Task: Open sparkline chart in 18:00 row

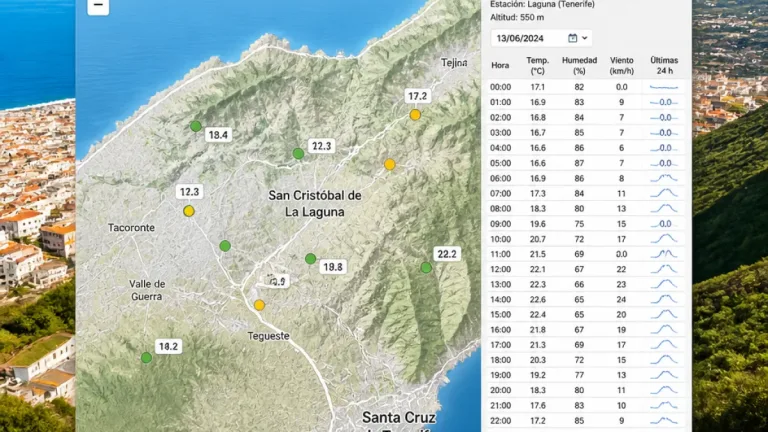Action: point(664,360)
